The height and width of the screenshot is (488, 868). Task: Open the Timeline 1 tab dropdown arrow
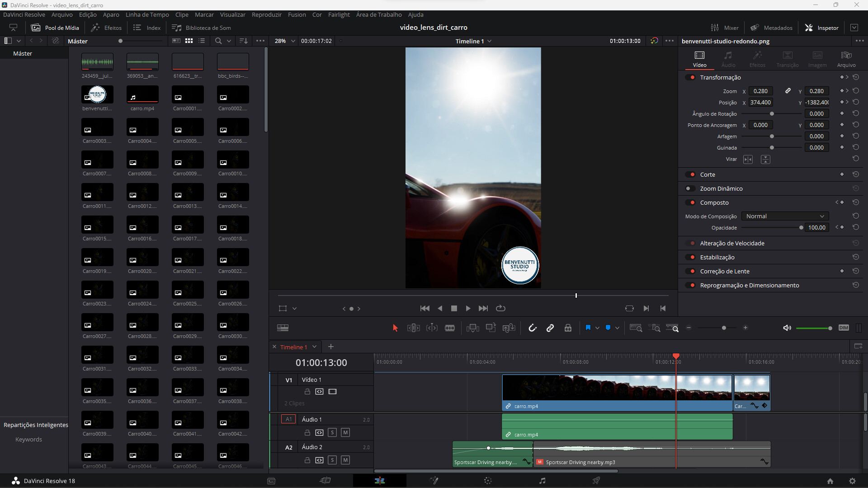316,347
